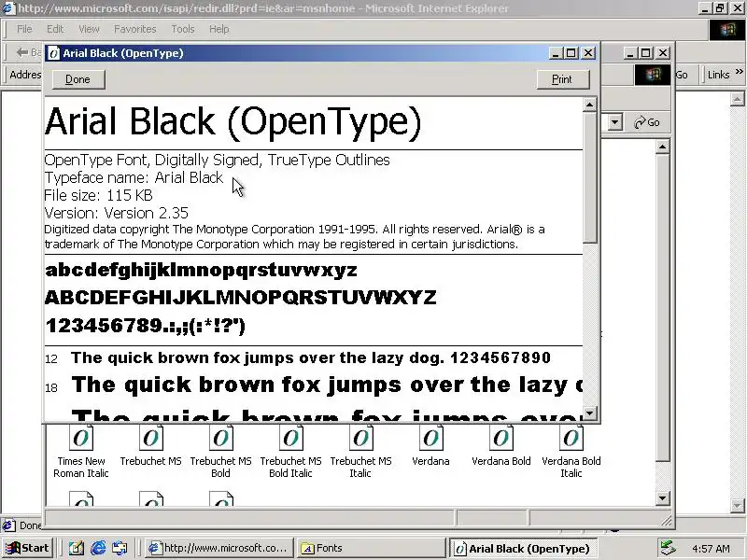Click the Windows logo throbber in Fonts window
Image resolution: width=747 pixels, height=560 pixels.
[653, 75]
